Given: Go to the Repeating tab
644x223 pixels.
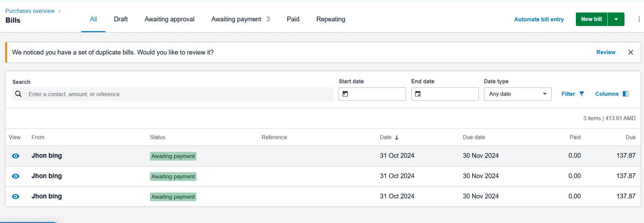Looking at the screenshot, I should 331,19.
